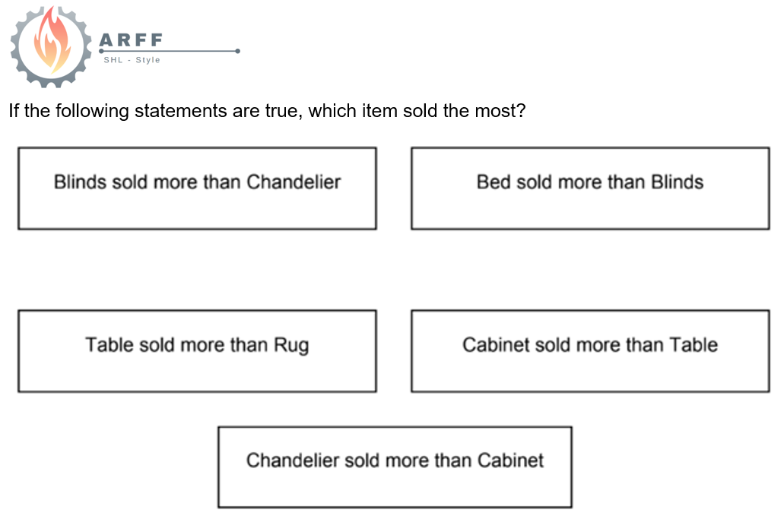Screen dimensions: 784x532
Task: Click the "ARFF" brand title text
Action: (132, 40)
